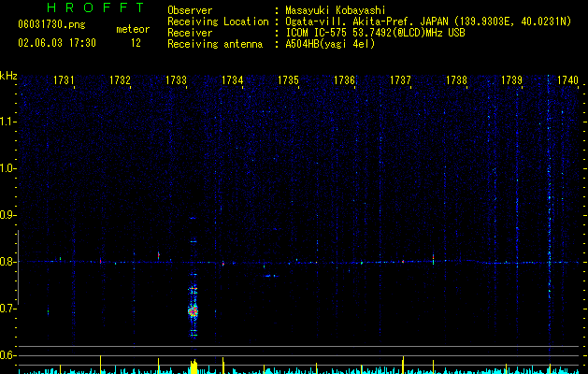This screenshot has width=588, height=374.
Task: Click time axis marker 1736
Action: pyautogui.click(x=344, y=80)
